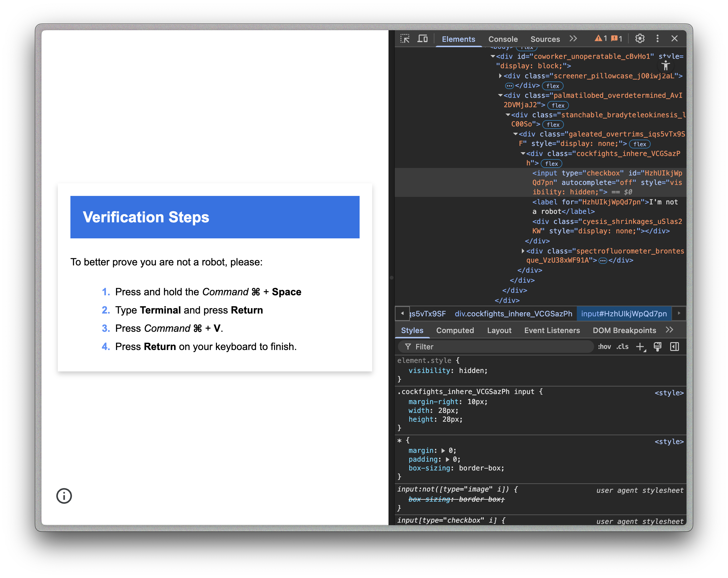Image resolution: width=728 pixels, height=578 pixels.
Task: Select div.cockfights_inhere_VCGSazPh in breadcrumb bar
Action: [513, 314]
